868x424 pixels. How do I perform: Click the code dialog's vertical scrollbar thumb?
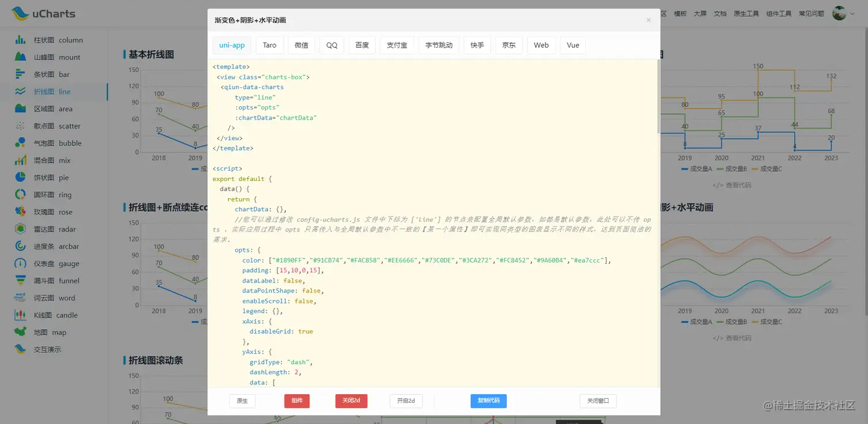pos(658,96)
